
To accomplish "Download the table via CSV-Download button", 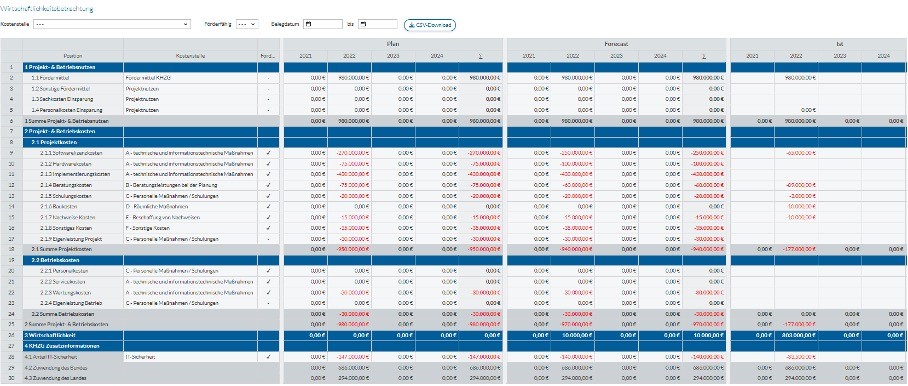I will (x=430, y=25).
